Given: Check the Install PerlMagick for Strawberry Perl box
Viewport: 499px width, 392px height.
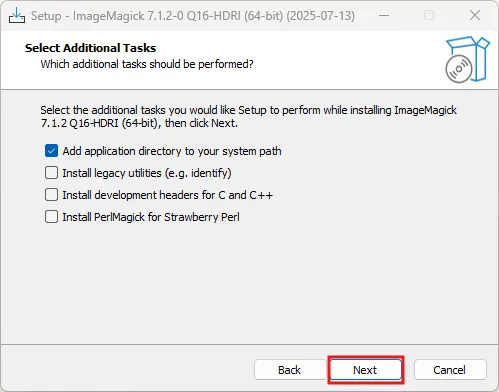Looking at the screenshot, I should pos(51,217).
